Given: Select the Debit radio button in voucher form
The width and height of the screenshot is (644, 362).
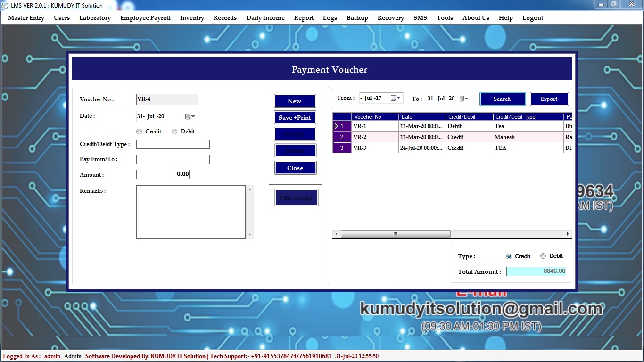Looking at the screenshot, I should [x=174, y=132].
